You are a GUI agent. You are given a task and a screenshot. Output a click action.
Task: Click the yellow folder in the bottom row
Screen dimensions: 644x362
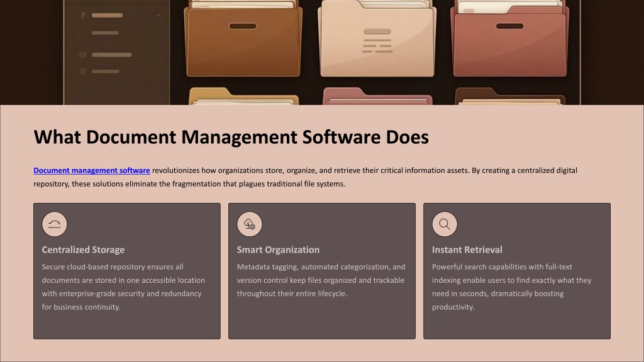[242, 97]
